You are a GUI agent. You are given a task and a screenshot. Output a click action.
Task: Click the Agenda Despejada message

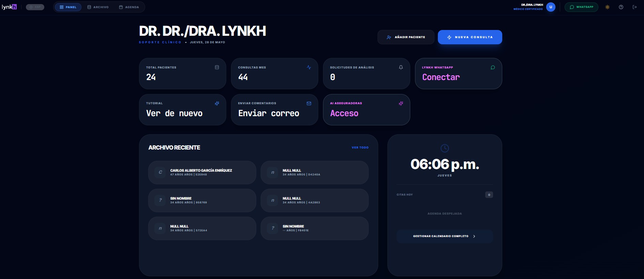tap(445, 214)
